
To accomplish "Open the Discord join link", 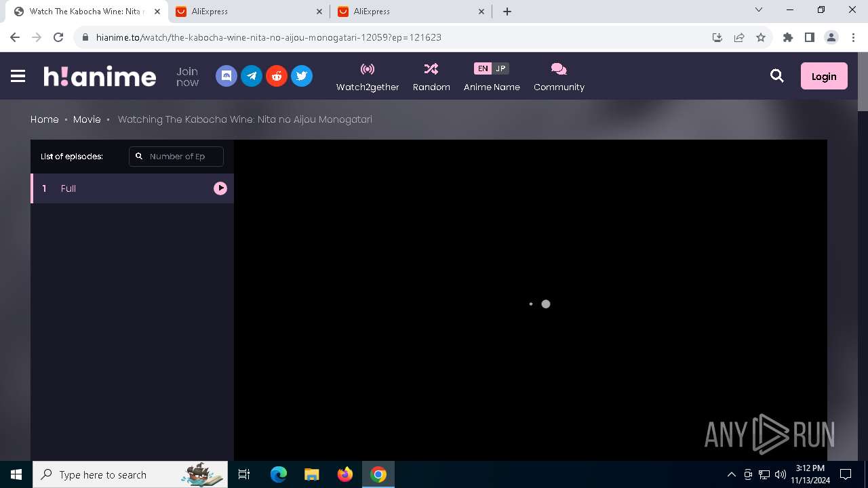I will coord(226,76).
